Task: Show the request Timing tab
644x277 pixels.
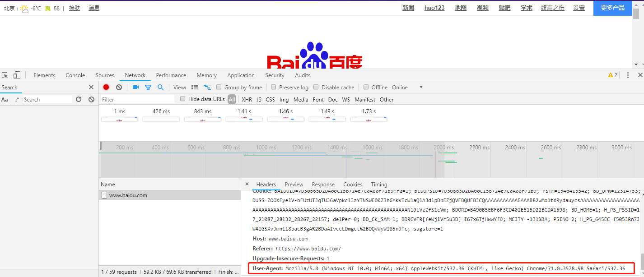Action: click(x=379, y=185)
